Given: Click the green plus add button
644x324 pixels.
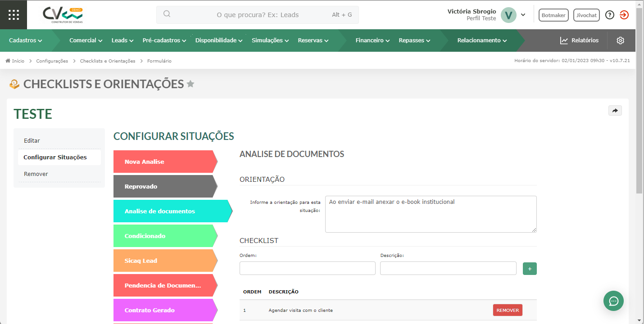Looking at the screenshot, I should (x=530, y=269).
